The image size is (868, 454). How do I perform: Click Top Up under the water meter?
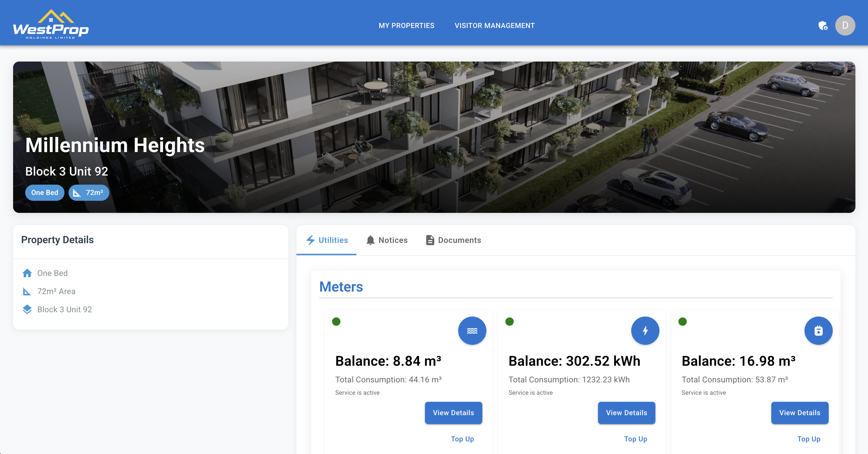(462, 439)
